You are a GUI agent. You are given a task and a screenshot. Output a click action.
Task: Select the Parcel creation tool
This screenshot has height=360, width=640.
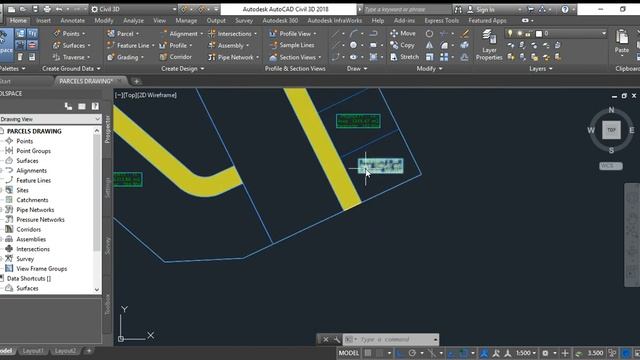(122, 33)
